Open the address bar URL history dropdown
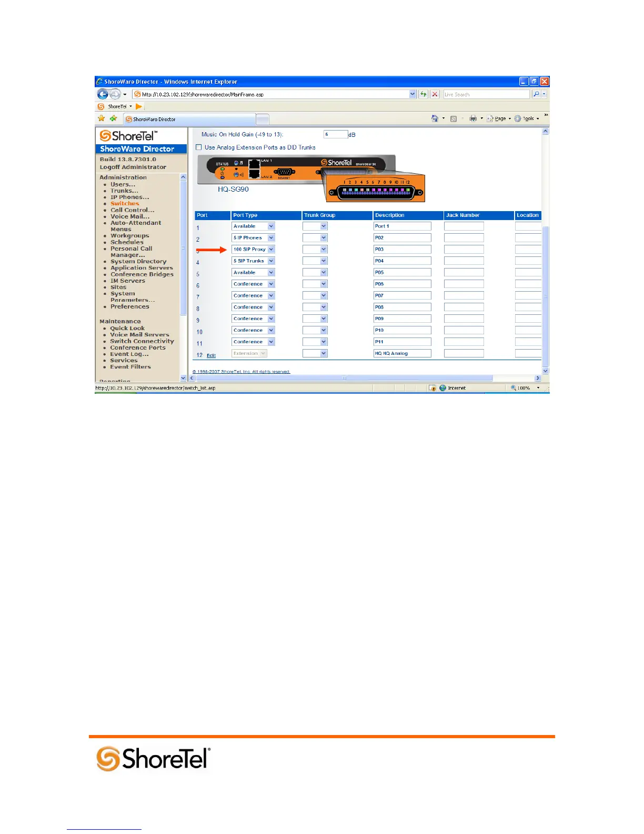 click(412, 94)
